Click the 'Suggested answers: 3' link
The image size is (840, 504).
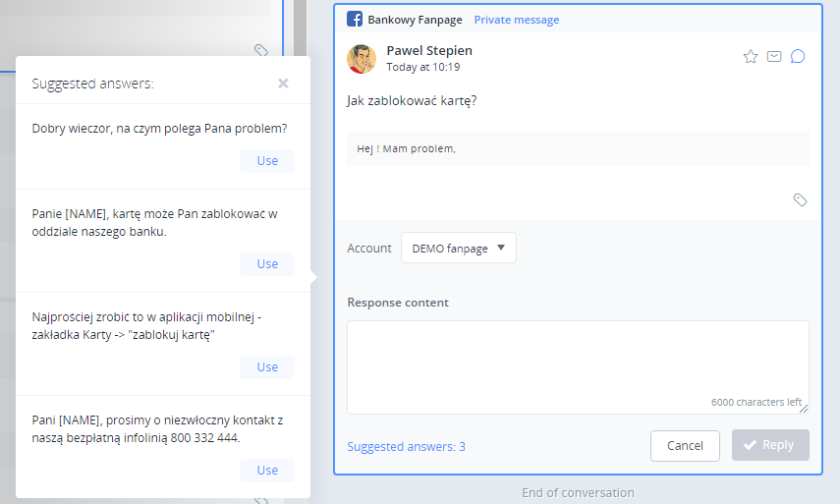(406, 447)
